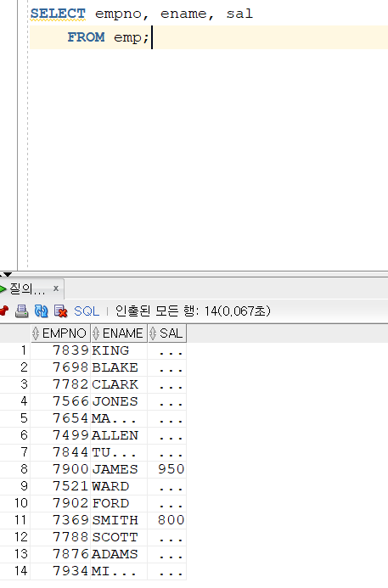Click the ename column name in query

tap(183, 14)
